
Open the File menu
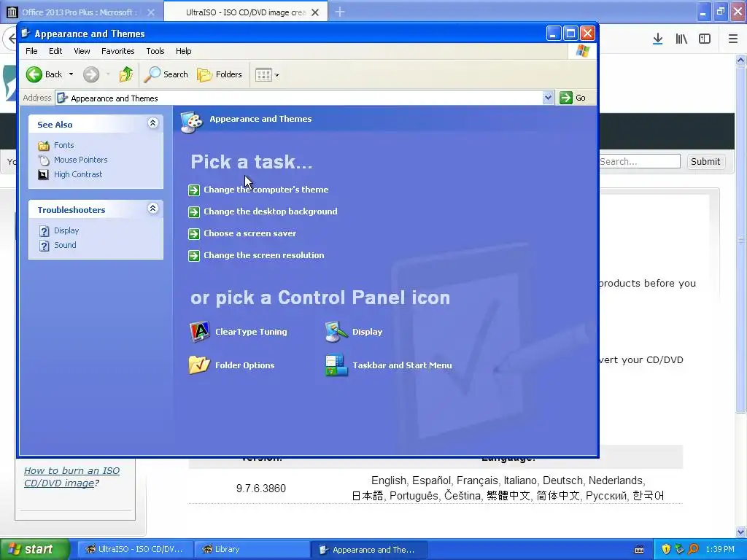point(31,51)
